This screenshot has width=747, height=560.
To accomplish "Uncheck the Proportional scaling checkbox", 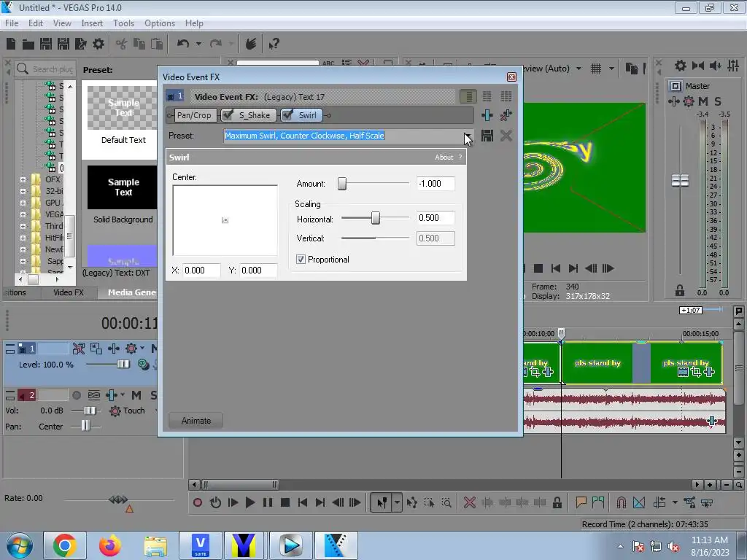I will click(x=301, y=260).
